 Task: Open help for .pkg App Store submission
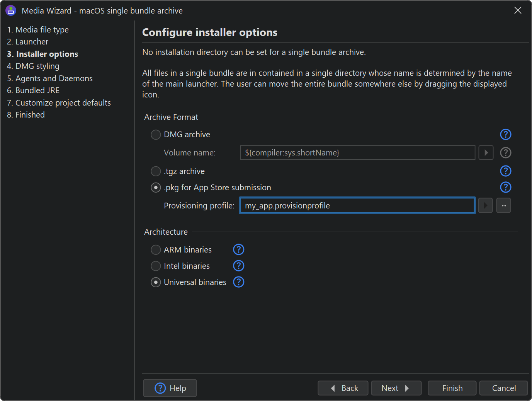[x=505, y=187]
